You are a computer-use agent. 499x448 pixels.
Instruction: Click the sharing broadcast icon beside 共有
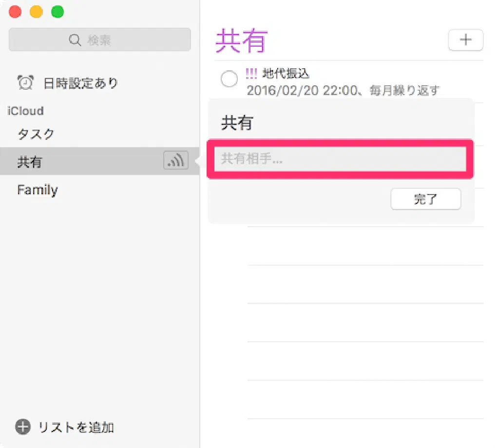point(175,160)
